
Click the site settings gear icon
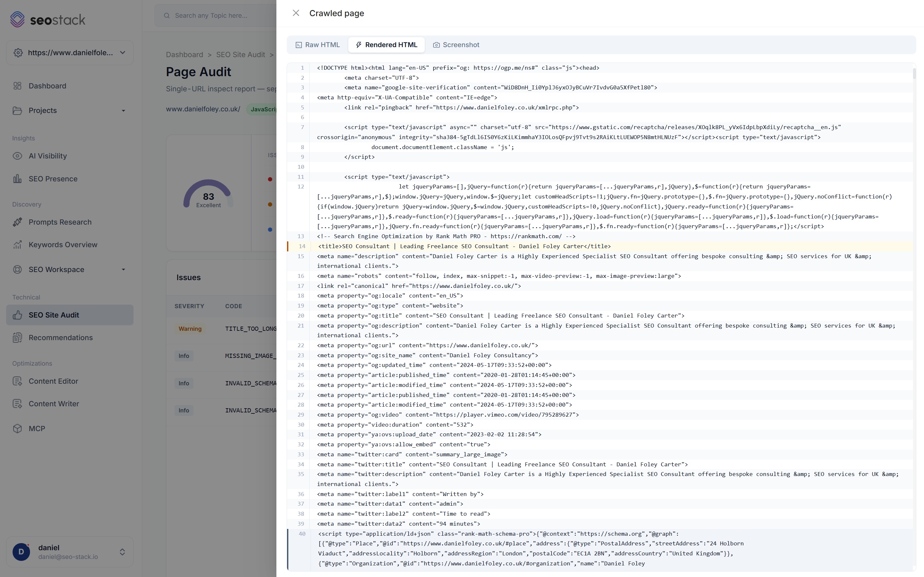coord(18,53)
